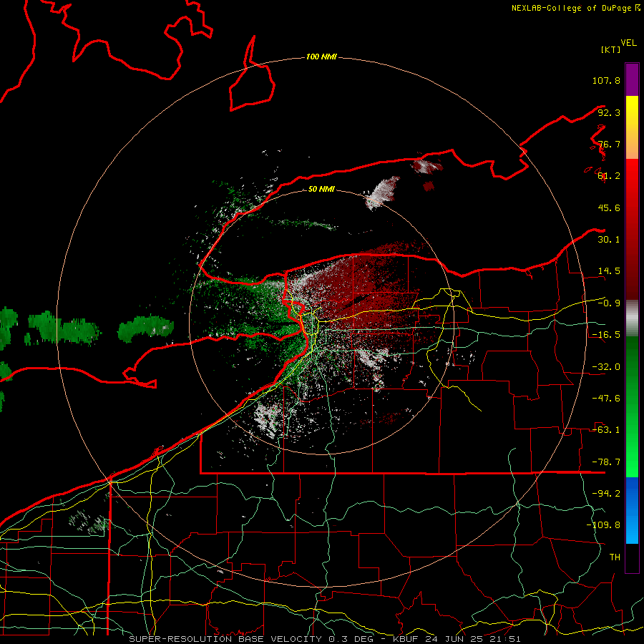Viewport: 644px width, 644px height.
Task: Click the -109.8 legend value
Action: point(603,525)
